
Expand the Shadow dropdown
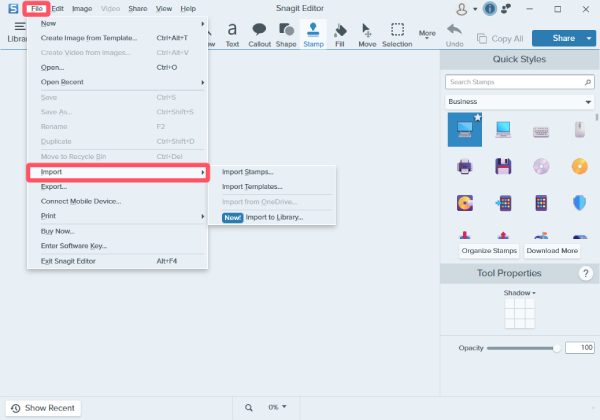[519, 293]
